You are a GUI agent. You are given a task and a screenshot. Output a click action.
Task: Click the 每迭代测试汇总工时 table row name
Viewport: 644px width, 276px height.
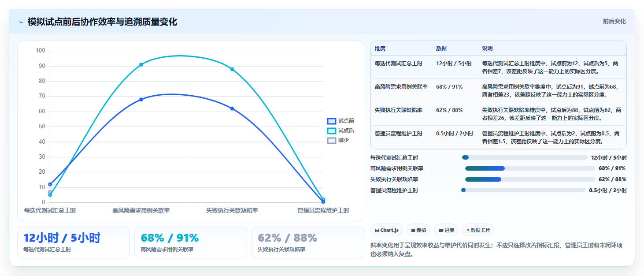(399, 63)
